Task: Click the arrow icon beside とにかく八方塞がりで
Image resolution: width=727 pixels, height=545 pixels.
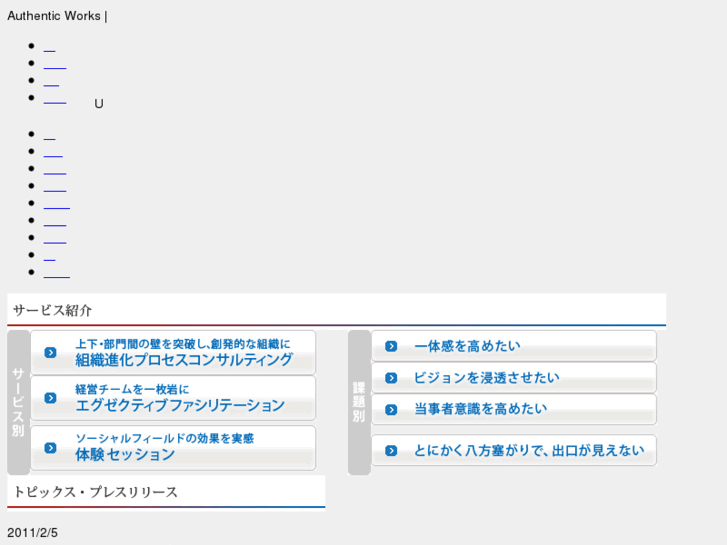Action: point(391,450)
